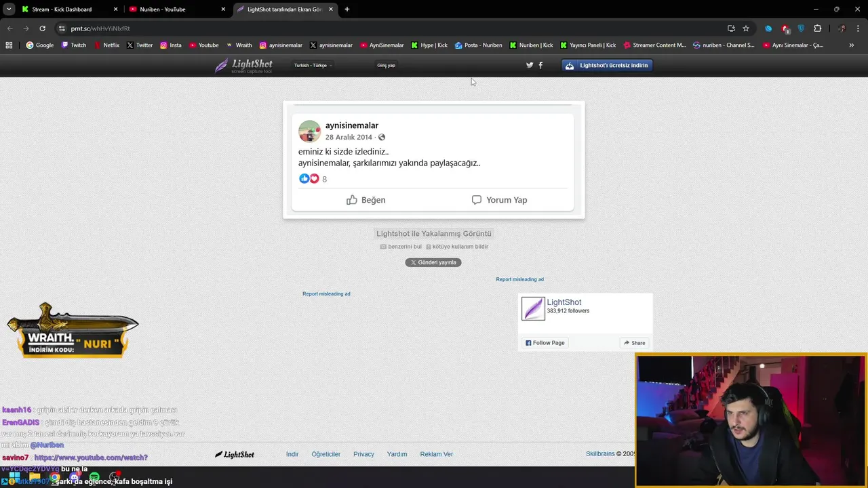Click Lightshot'ı ücretsiz indirin button
The width and height of the screenshot is (868, 488).
pos(607,65)
